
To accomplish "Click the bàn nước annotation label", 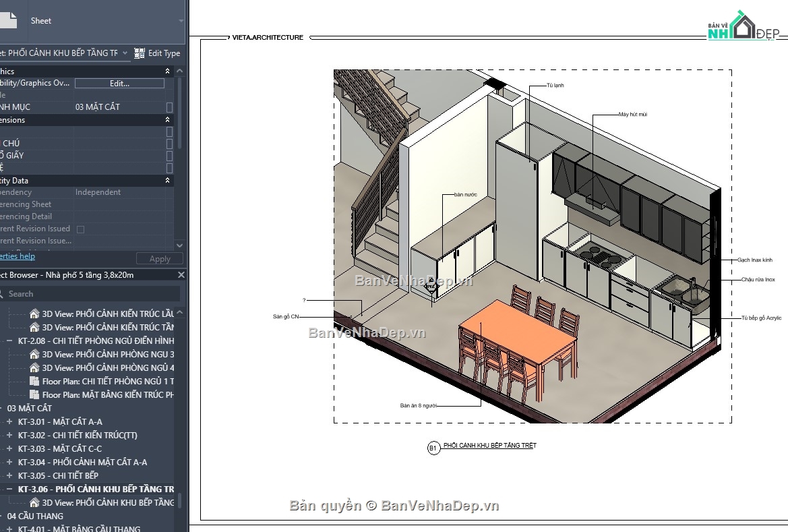I will pos(465,195).
